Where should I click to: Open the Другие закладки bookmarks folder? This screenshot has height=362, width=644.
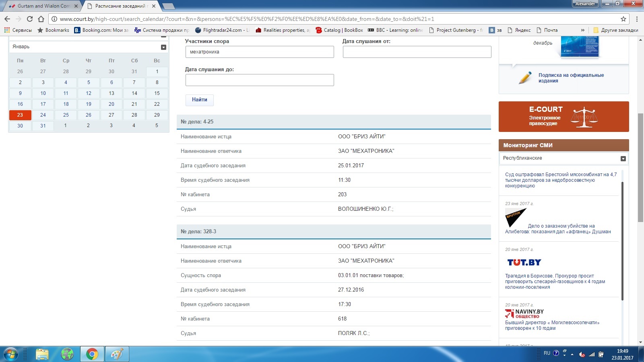616,30
